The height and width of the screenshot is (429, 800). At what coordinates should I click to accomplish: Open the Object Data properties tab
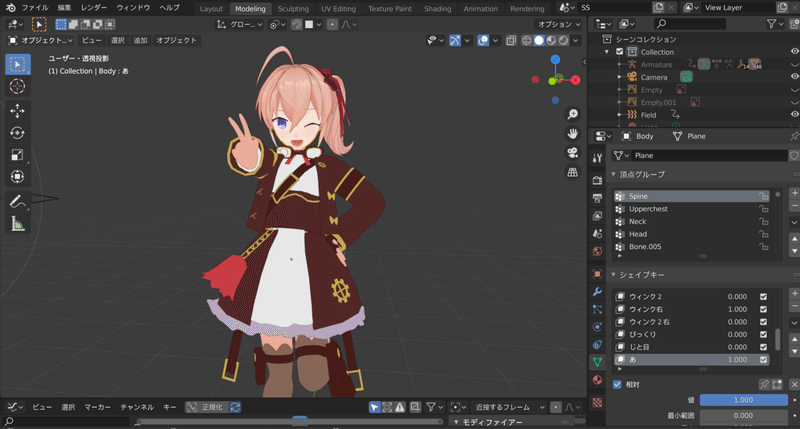point(597,362)
